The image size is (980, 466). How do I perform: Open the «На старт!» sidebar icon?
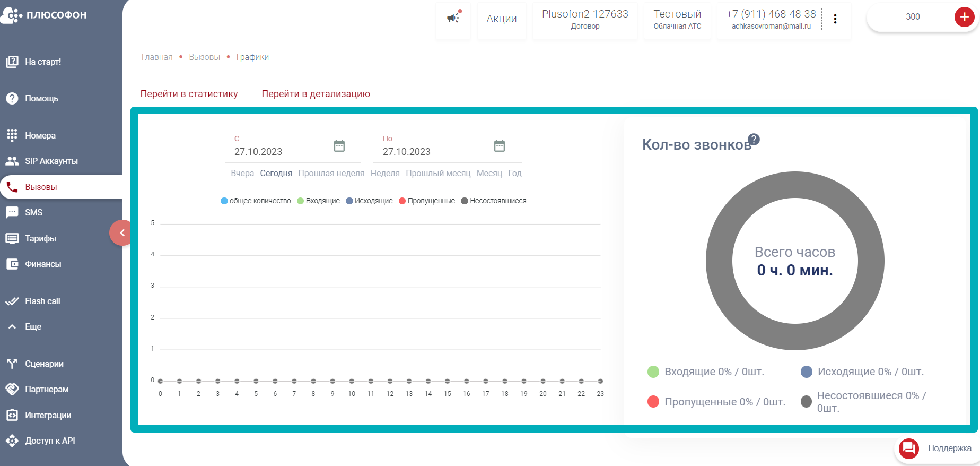12,62
